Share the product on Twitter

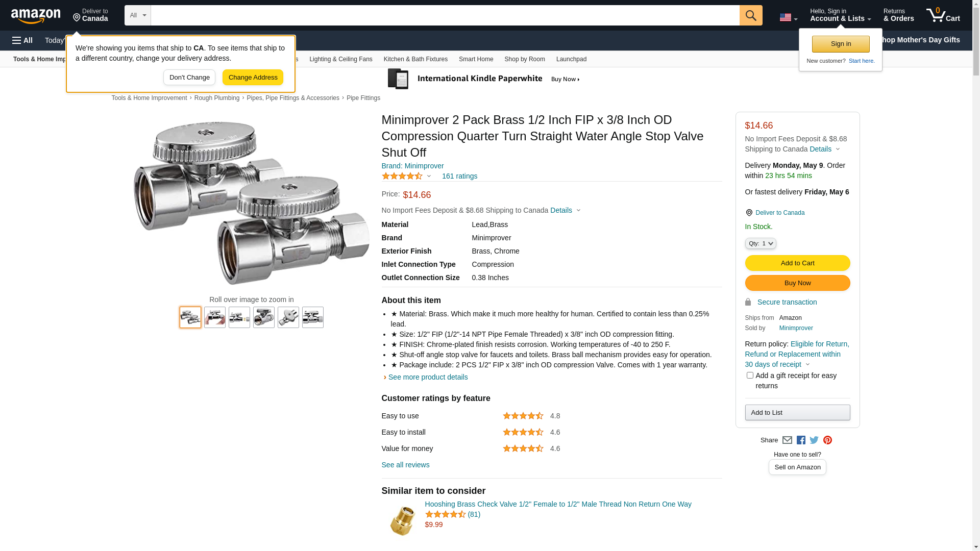tap(814, 440)
